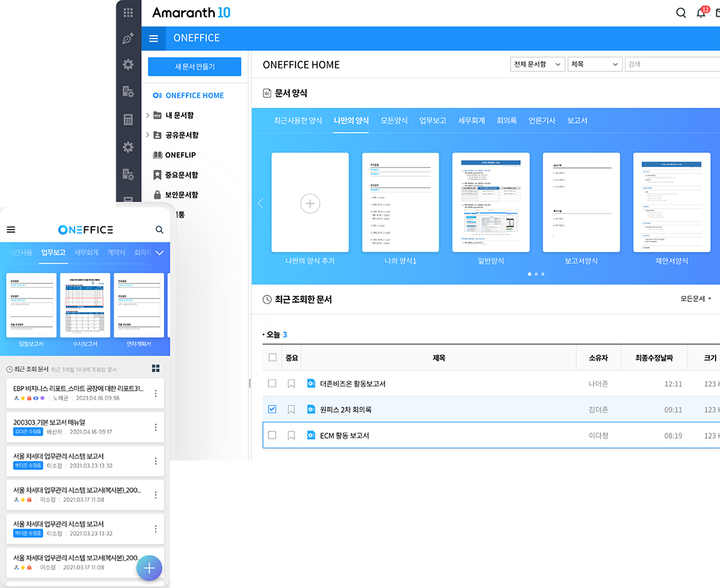Screen dimensions: 720x588
Task: Switch to 모든양식 tab
Action: (394, 121)
